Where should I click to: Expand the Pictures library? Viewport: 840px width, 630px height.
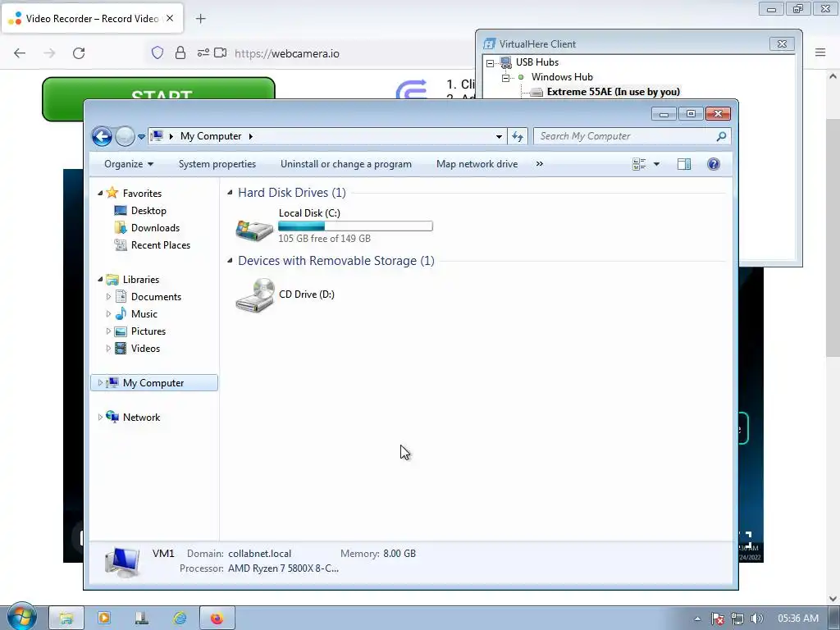tap(109, 331)
